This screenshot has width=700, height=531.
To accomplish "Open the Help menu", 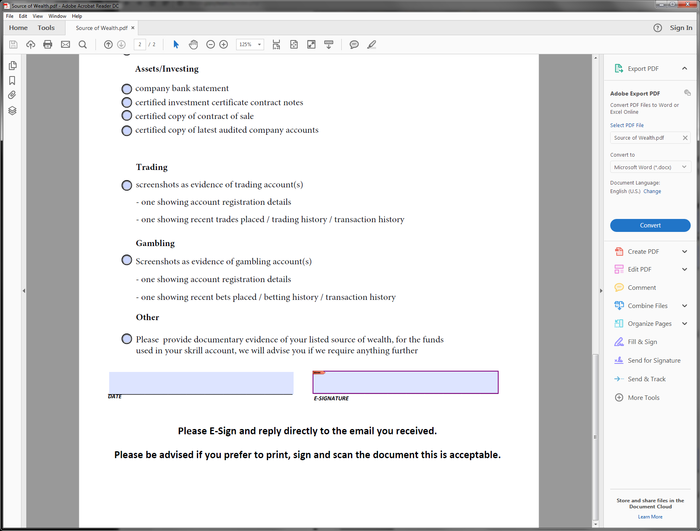I will 77,16.
